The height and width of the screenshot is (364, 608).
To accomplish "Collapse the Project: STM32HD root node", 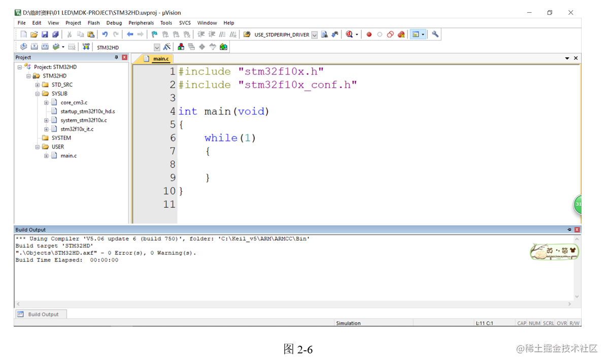I will (19, 67).
